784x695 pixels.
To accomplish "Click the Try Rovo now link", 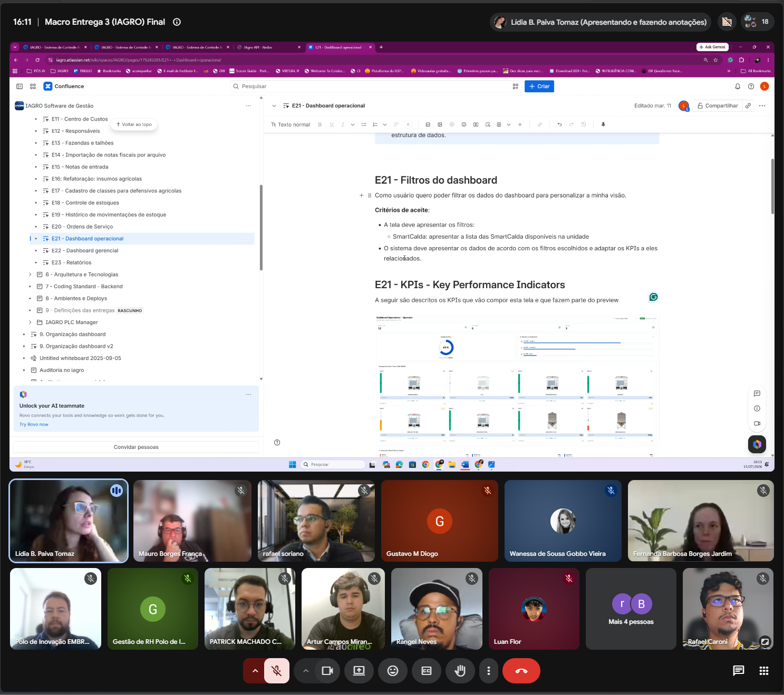I will [x=34, y=425].
